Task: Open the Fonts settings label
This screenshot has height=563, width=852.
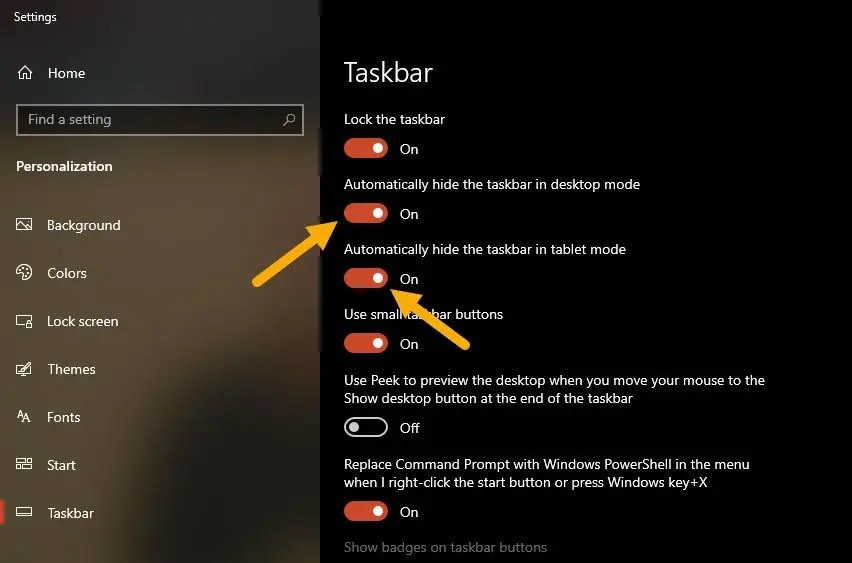Action: pos(64,417)
